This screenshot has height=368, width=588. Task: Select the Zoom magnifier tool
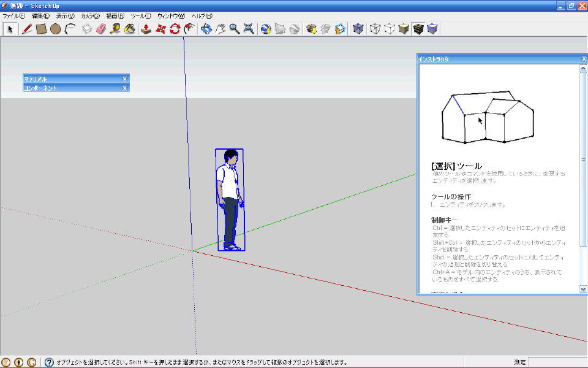coord(235,29)
